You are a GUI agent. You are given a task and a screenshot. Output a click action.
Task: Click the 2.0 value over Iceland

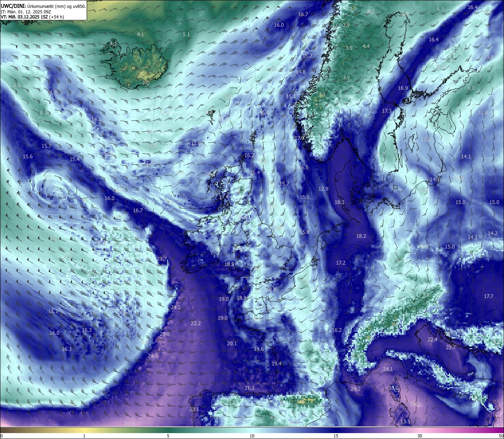click(146, 83)
